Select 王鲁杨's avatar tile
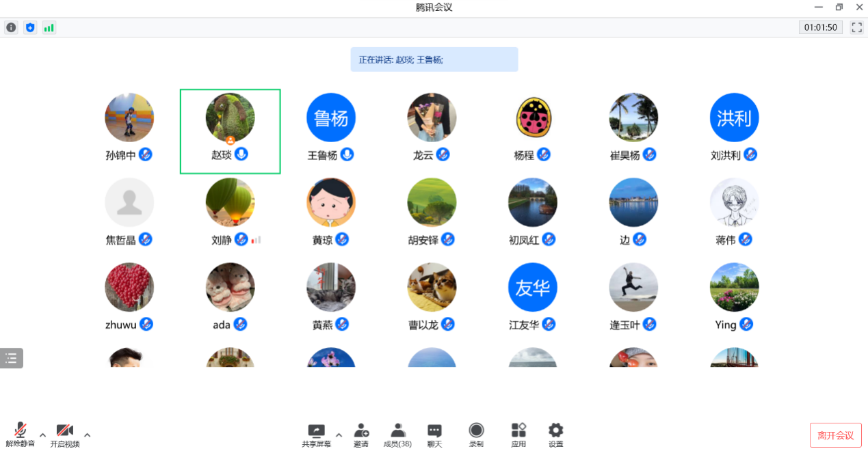The height and width of the screenshot is (451, 868). click(x=331, y=118)
